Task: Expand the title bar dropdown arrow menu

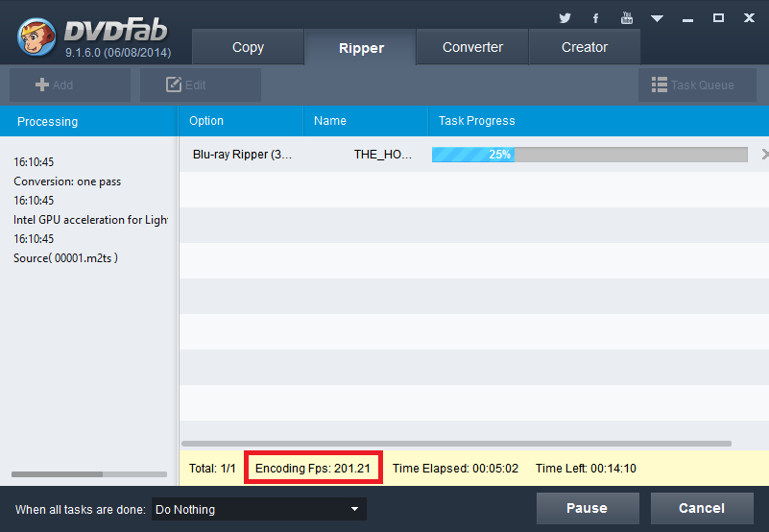Action: point(658,18)
